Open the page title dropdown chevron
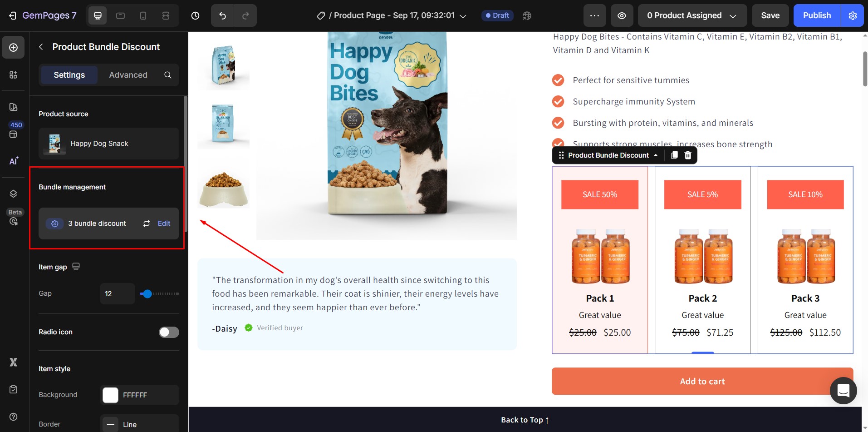 [x=463, y=16]
